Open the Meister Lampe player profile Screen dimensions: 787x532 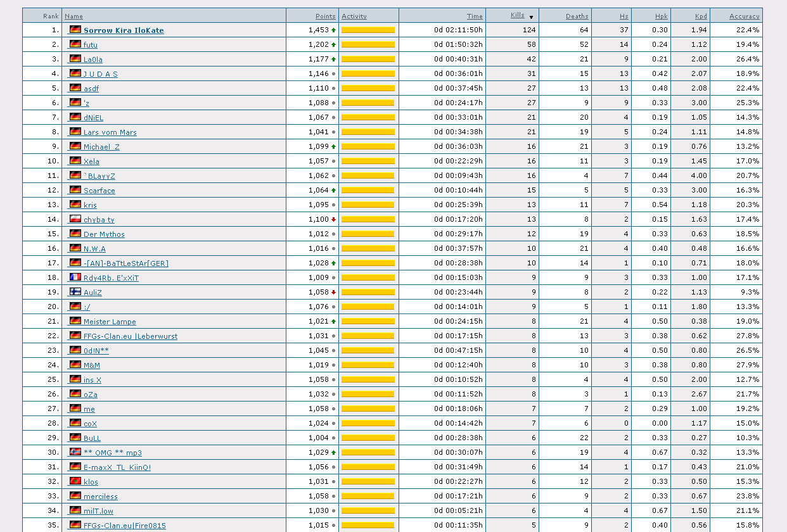(x=110, y=322)
